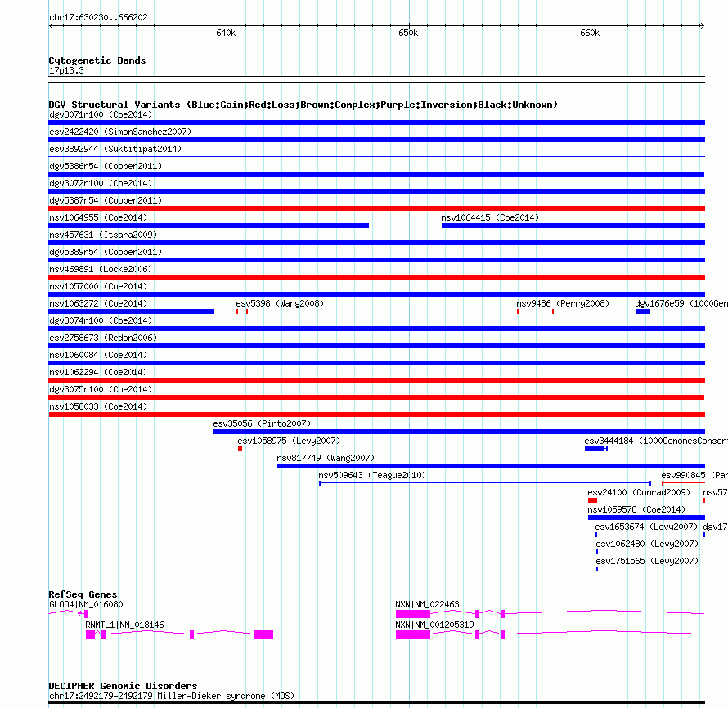The height and width of the screenshot is (708, 728).
Task: Select the esv24100 (Conrad2009) red block
Action: (592, 500)
